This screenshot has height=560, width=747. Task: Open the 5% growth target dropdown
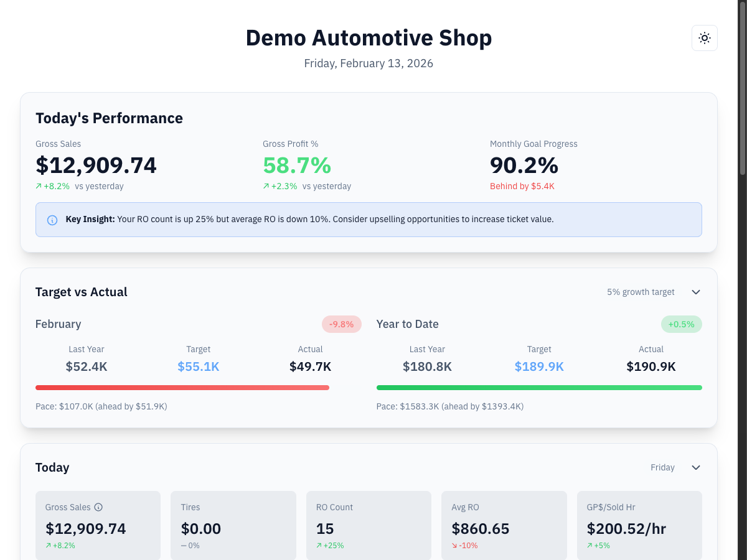641,291
